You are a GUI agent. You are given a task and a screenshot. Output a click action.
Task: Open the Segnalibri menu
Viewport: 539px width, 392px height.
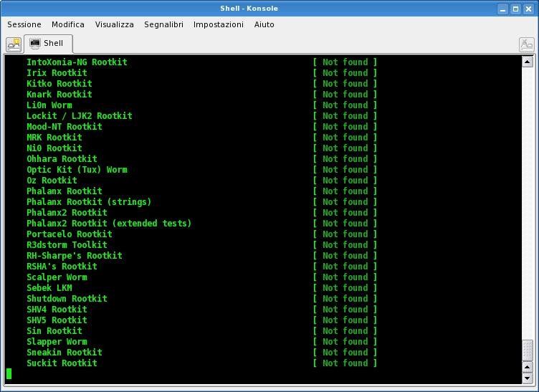tap(163, 24)
